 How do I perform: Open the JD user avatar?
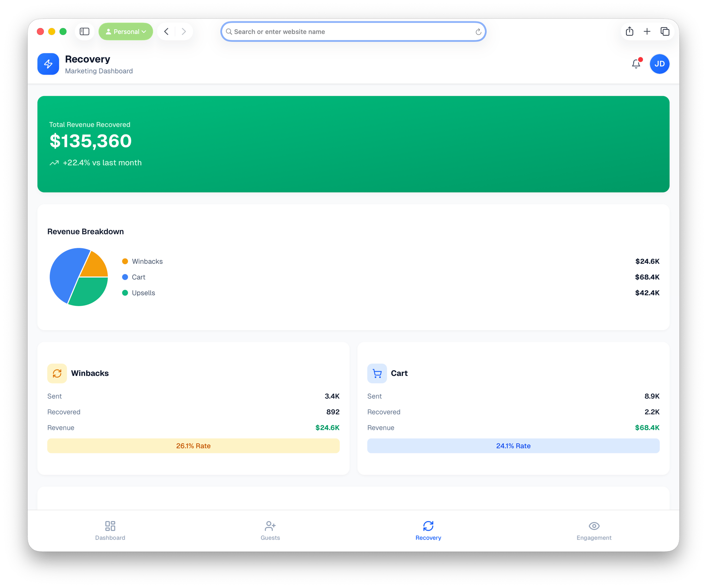click(659, 64)
